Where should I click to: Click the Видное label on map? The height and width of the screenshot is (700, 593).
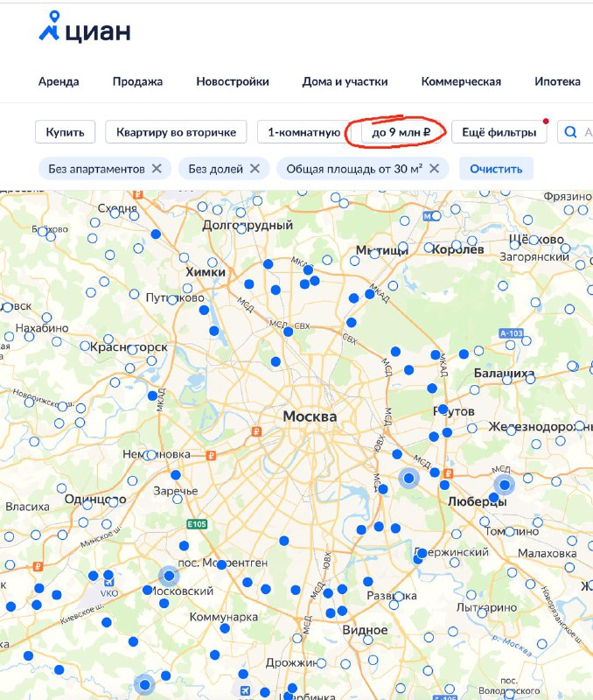[365, 630]
